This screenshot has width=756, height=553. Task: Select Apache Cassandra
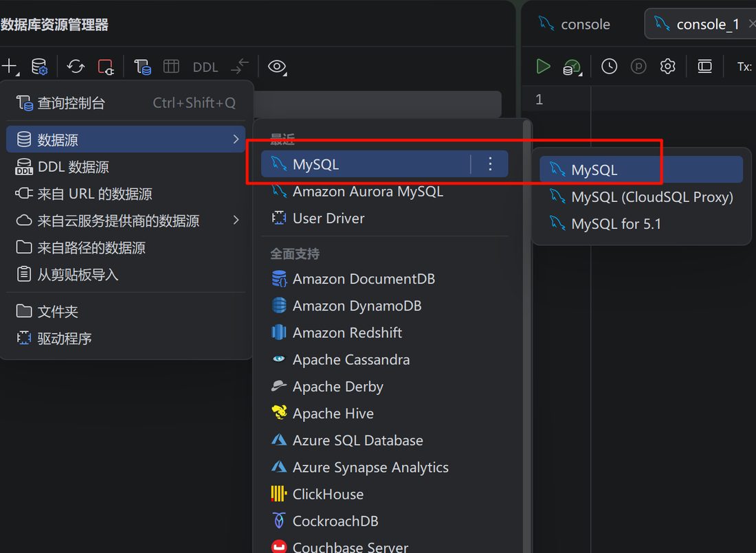[384, 360]
